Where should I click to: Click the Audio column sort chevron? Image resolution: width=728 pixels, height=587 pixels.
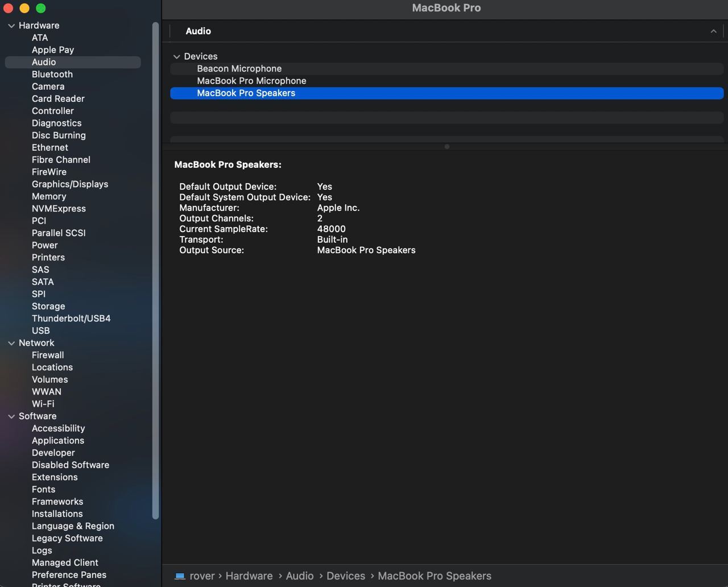[713, 31]
